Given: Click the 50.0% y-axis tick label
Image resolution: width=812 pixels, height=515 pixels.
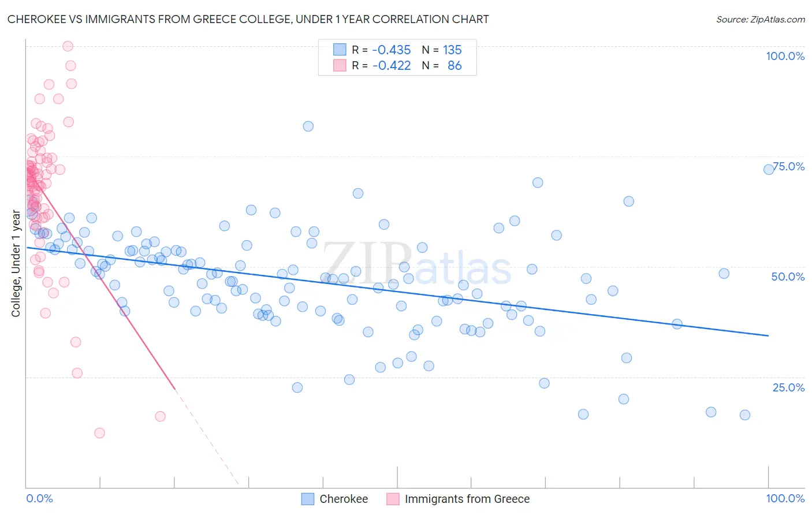Looking at the screenshot, I should coord(788,277).
